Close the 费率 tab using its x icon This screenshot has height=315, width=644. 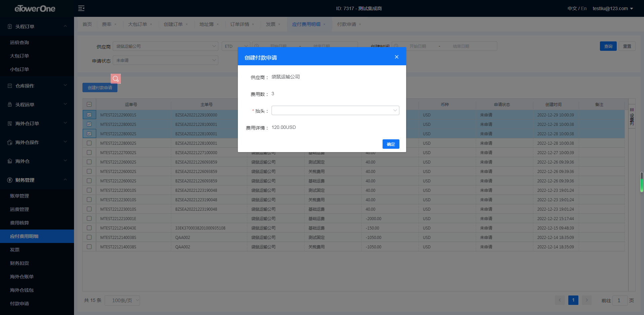pyautogui.click(x=115, y=24)
